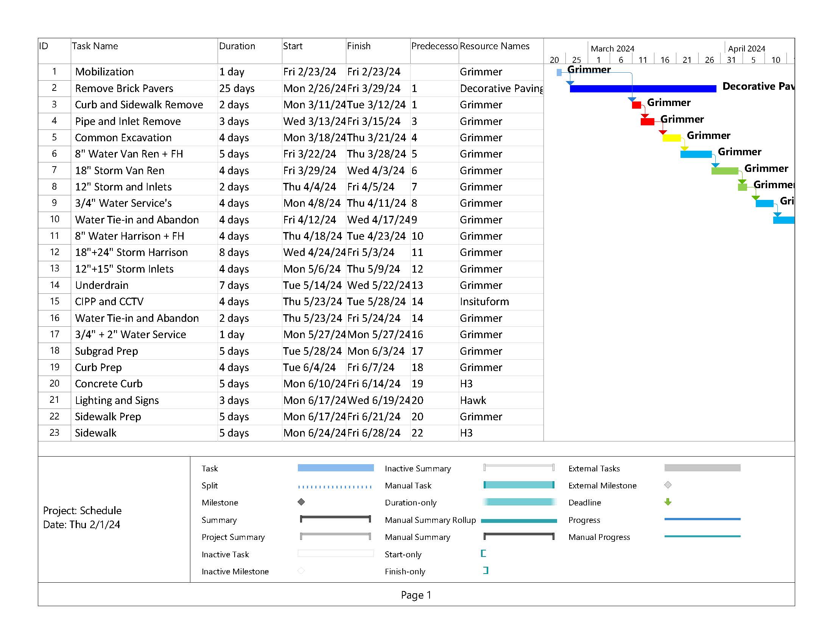
Task: Click the Project Summary bar legend symbol
Action: click(335, 536)
